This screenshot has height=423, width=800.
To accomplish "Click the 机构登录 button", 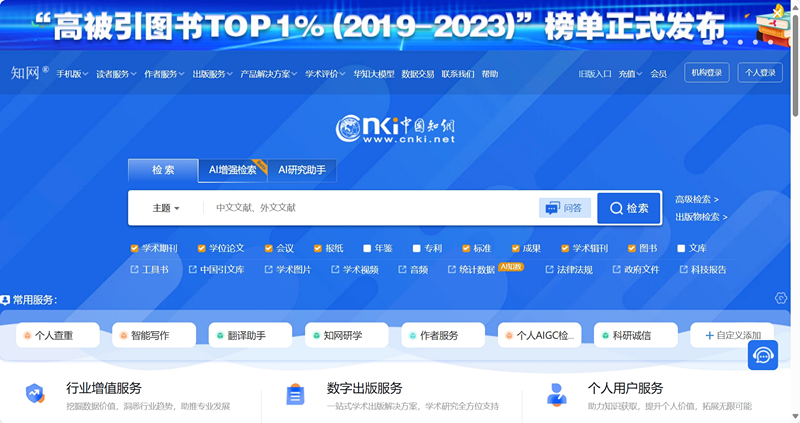I will 707,72.
